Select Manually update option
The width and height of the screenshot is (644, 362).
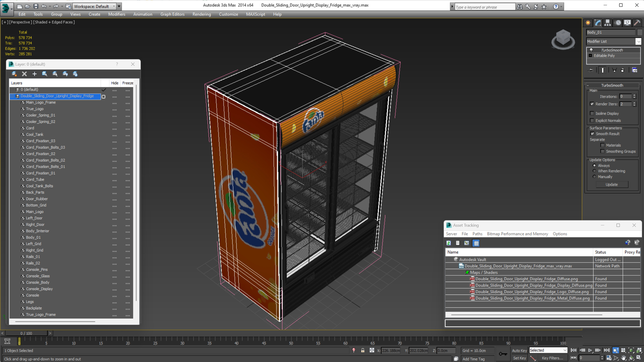[x=595, y=176]
